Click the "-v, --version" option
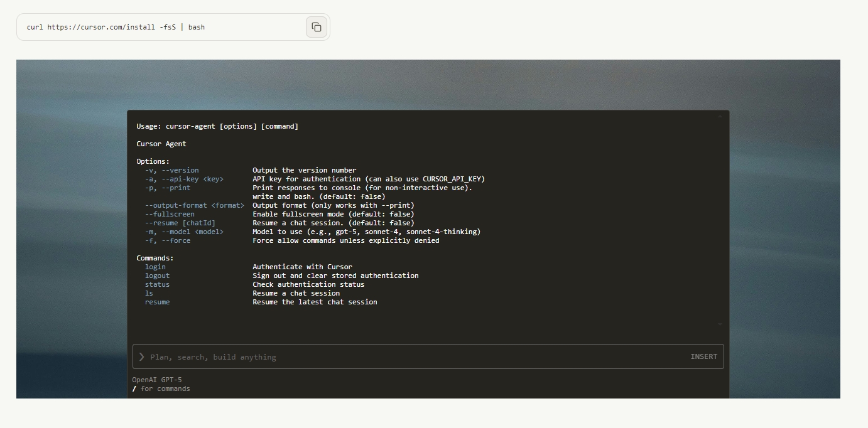This screenshot has width=868, height=428. [171, 170]
